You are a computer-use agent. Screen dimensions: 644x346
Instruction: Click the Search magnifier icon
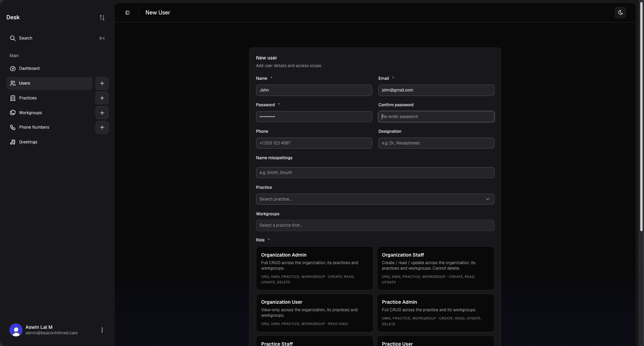coord(13,38)
